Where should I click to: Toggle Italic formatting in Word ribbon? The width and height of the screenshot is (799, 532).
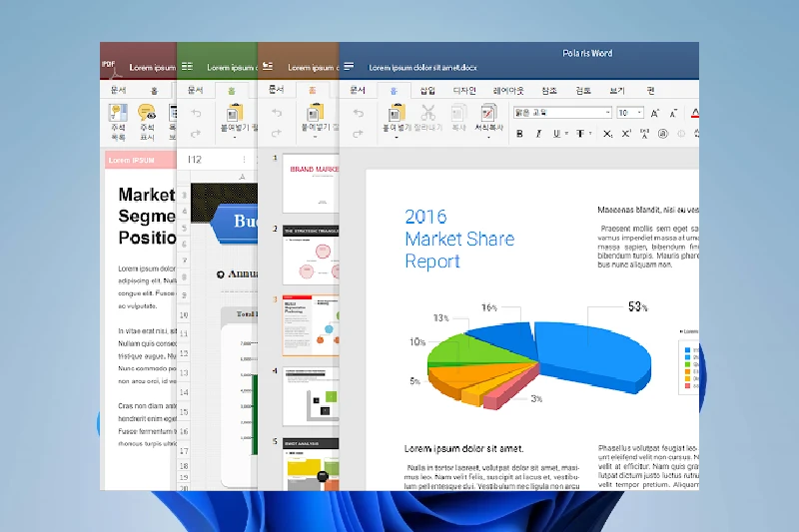pos(538,134)
